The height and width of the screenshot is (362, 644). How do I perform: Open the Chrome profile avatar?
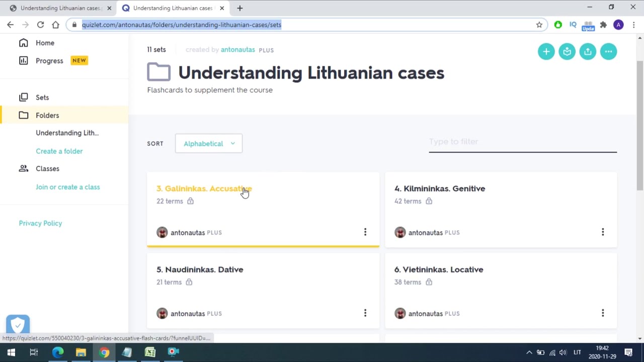(618, 25)
